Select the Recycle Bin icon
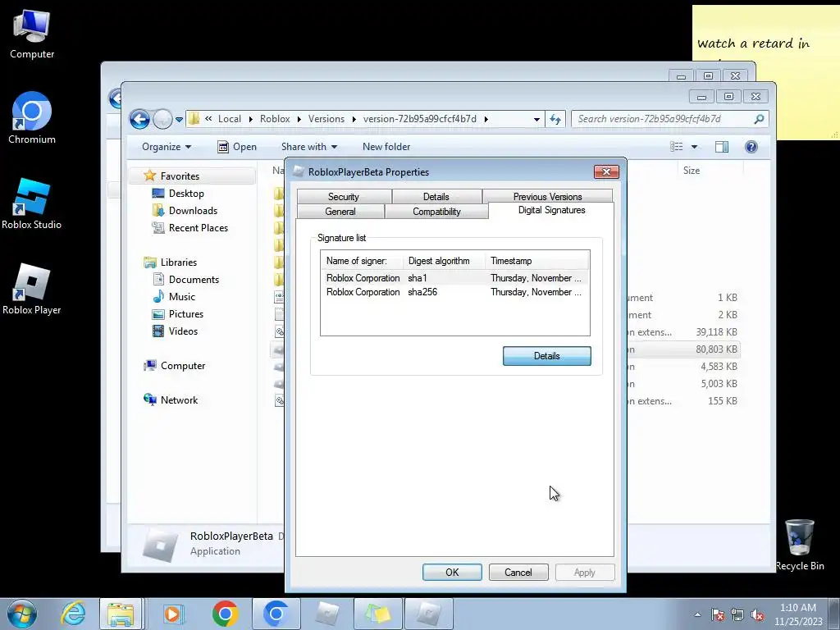840x630 pixels. [x=800, y=545]
